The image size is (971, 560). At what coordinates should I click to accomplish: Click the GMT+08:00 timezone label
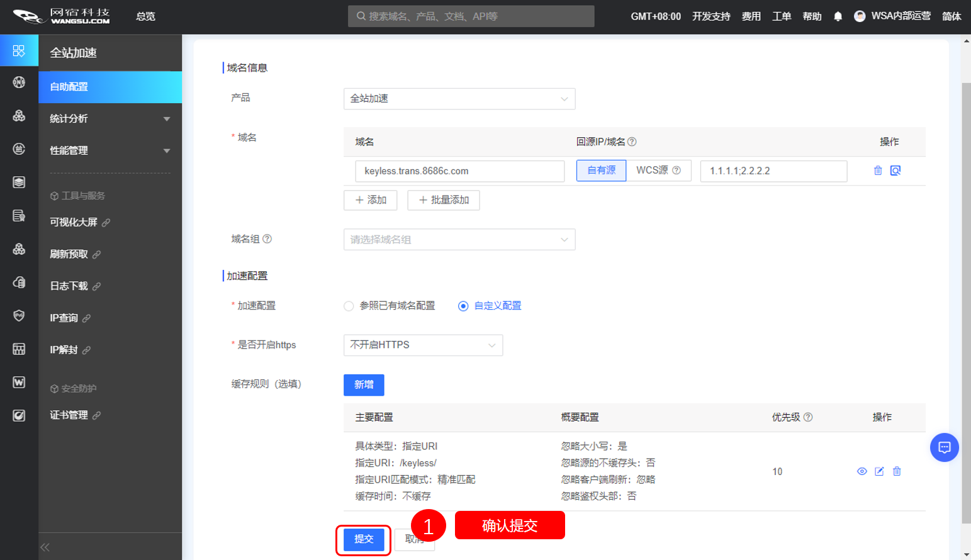pyautogui.click(x=656, y=16)
